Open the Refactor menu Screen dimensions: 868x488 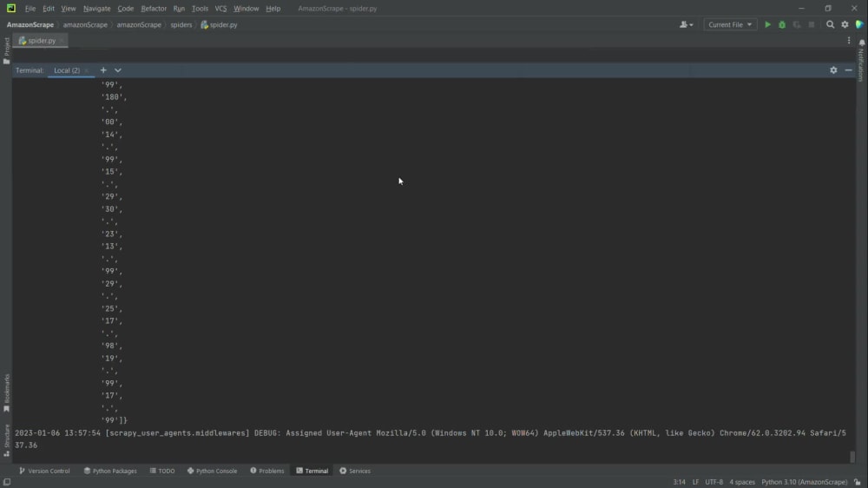tap(154, 9)
